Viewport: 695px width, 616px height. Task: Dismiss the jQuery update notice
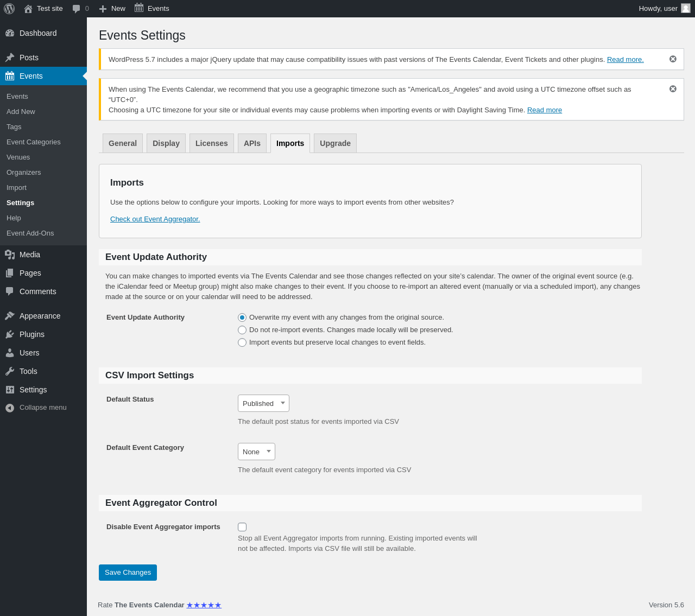coord(673,59)
